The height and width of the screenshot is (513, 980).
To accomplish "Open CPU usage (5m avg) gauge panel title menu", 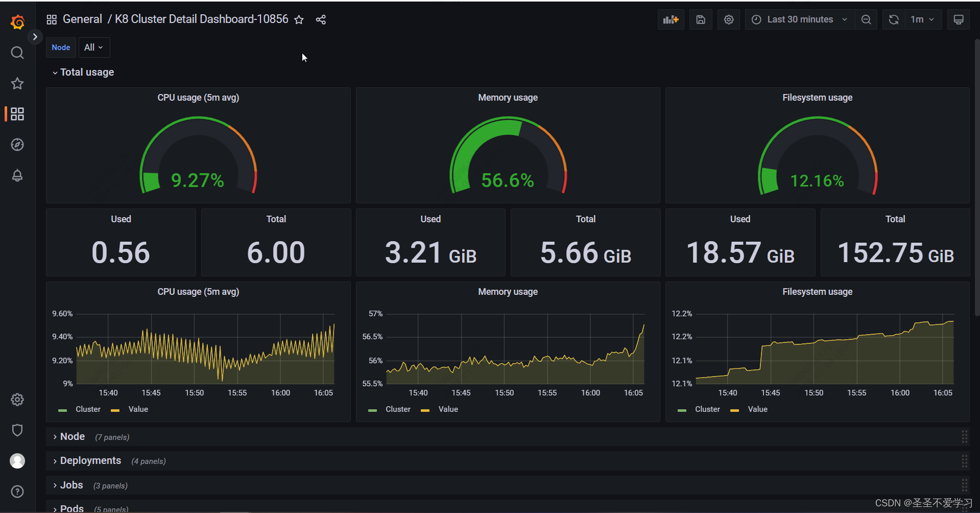I will (x=198, y=98).
